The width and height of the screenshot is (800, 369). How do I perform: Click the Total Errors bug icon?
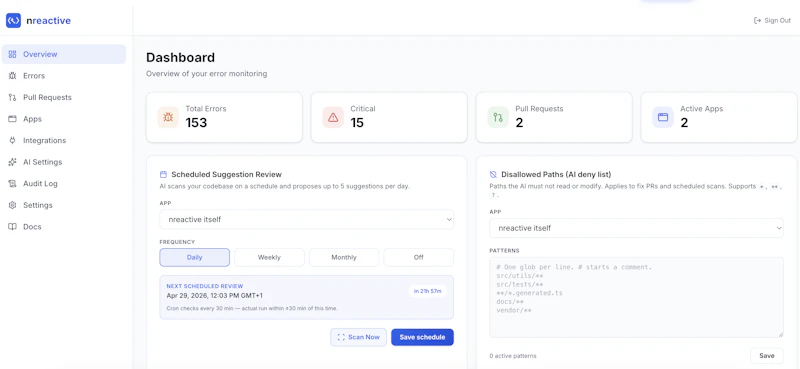pos(168,117)
